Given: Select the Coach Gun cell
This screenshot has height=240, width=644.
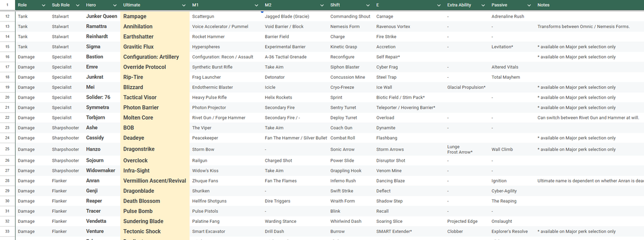Looking at the screenshot, I should coord(351,128).
